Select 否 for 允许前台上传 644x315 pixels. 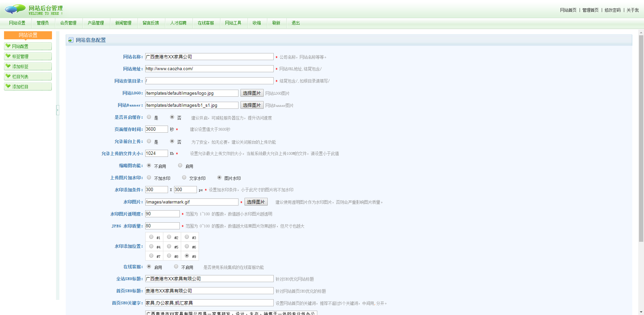pos(172,141)
